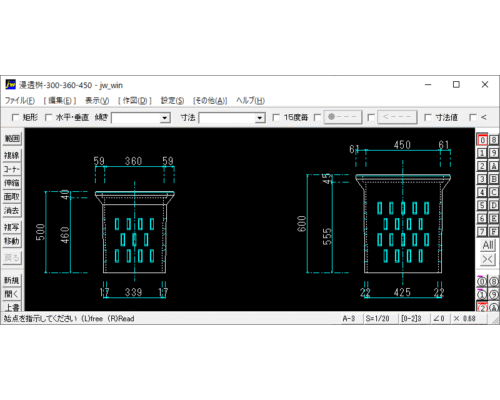500x400 pixels.
Task: Open the 作図(D) menu
Action: click(135, 100)
